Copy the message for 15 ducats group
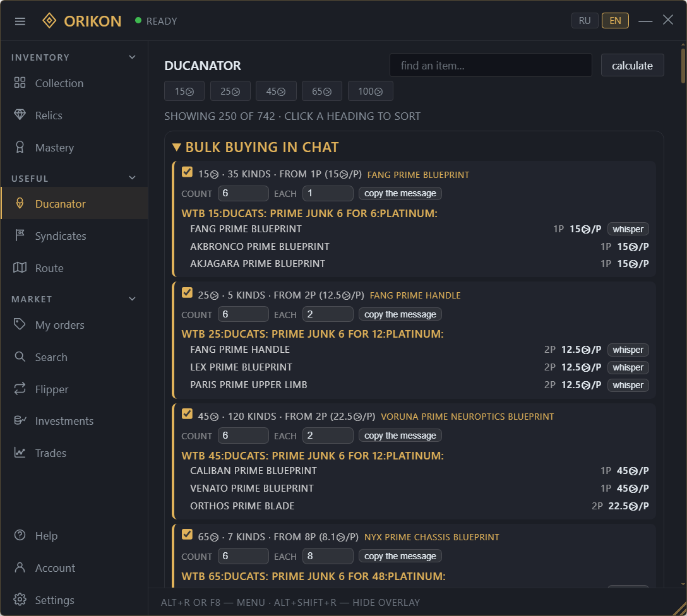This screenshot has height=616, width=687. [x=400, y=193]
